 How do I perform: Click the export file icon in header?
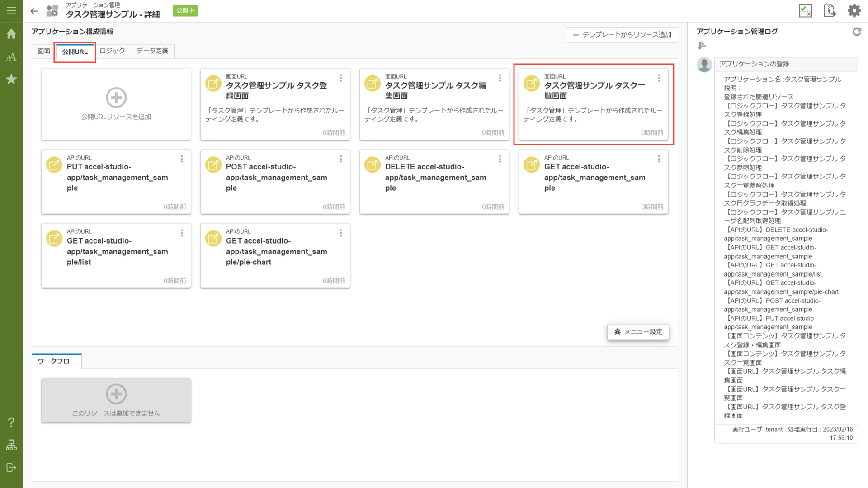830,10
